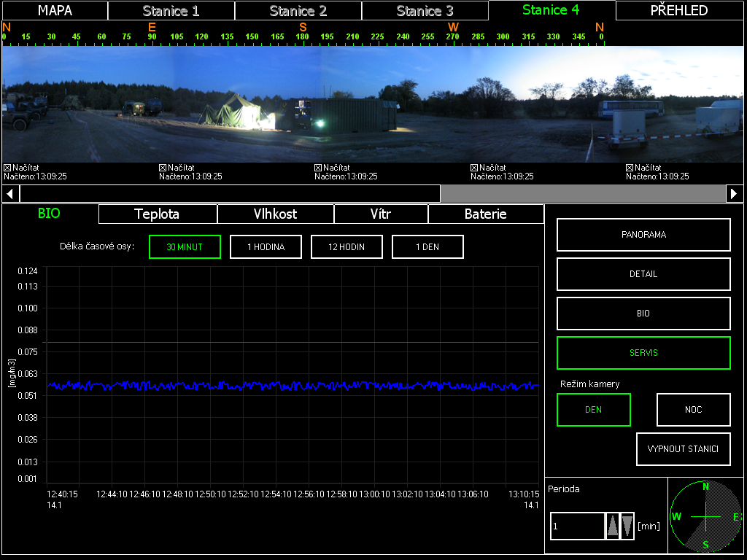The height and width of the screenshot is (560, 747).
Task: Open the Stanice 2 tab
Action: coord(298,11)
